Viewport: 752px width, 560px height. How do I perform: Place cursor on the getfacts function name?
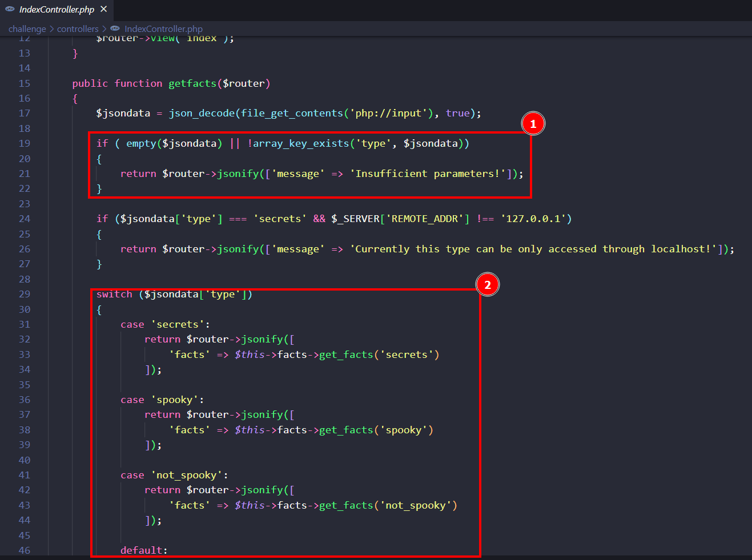(x=192, y=83)
